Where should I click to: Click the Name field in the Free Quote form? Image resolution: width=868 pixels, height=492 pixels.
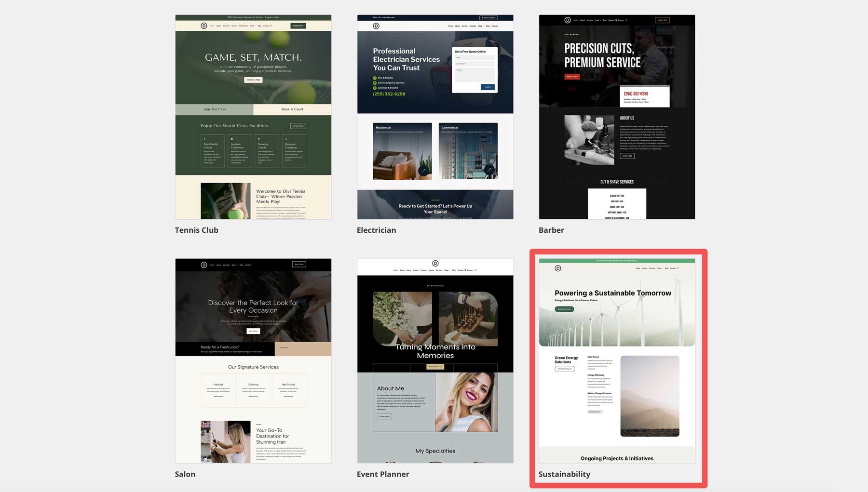coord(475,57)
